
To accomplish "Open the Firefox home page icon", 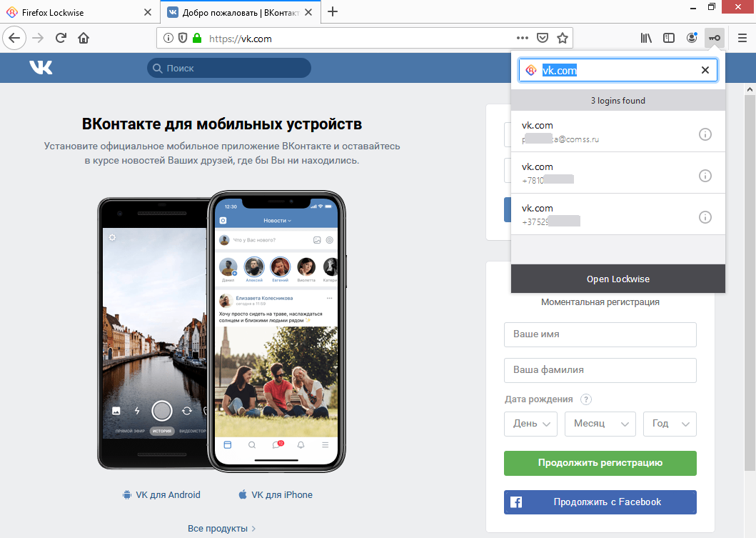I will pyautogui.click(x=84, y=38).
